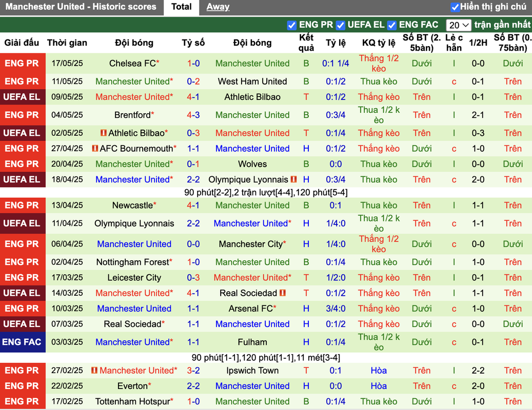This screenshot has height=410, width=532.
Task: Open Nottingham Forest team link
Action: point(133,262)
